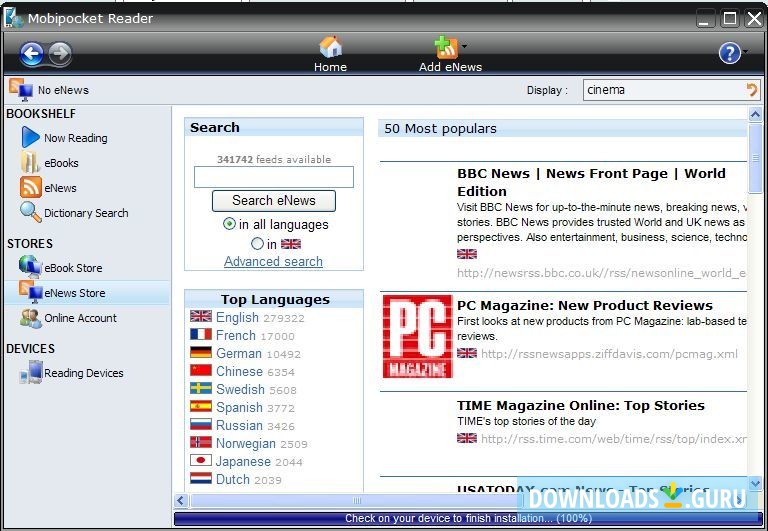Screen dimensions: 768x531
Task: Open Dictionary Search magnifier icon
Action: point(30,212)
